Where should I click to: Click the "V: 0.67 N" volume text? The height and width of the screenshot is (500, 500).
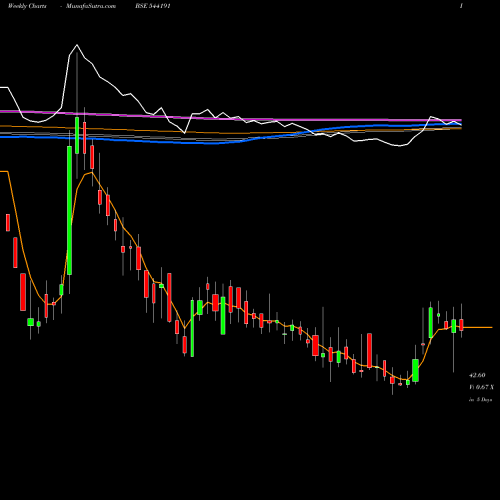coord(481,387)
